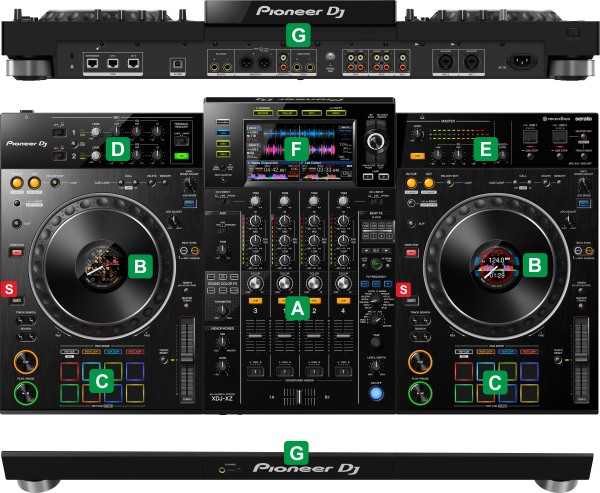Image resolution: width=600 pixels, height=493 pixels.
Task: Toggle the blue Beat FX ON/OFF button
Action: 376,393
